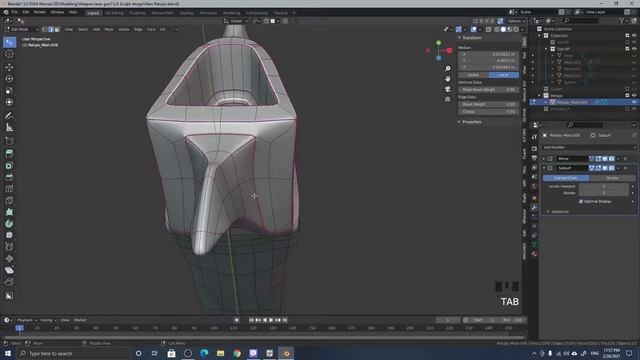This screenshot has width=640, height=360.
Task: Select the Bevel tool
Action: click(x=9, y=177)
